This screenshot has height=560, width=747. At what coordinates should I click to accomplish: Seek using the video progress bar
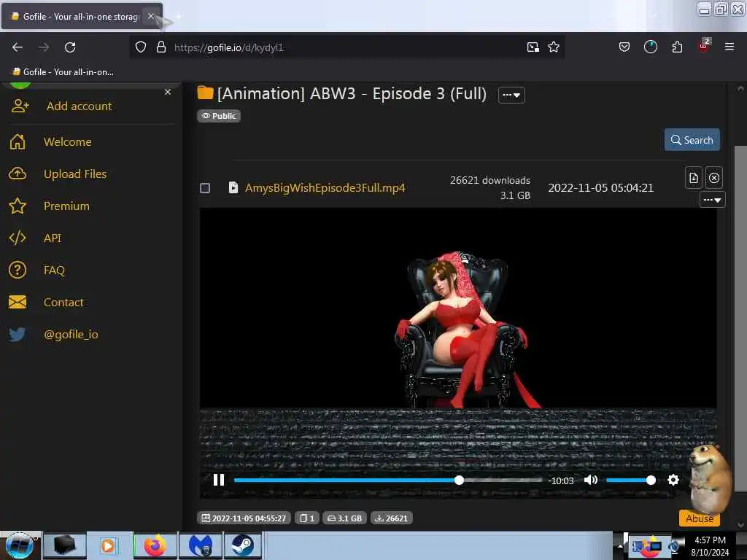(388, 480)
